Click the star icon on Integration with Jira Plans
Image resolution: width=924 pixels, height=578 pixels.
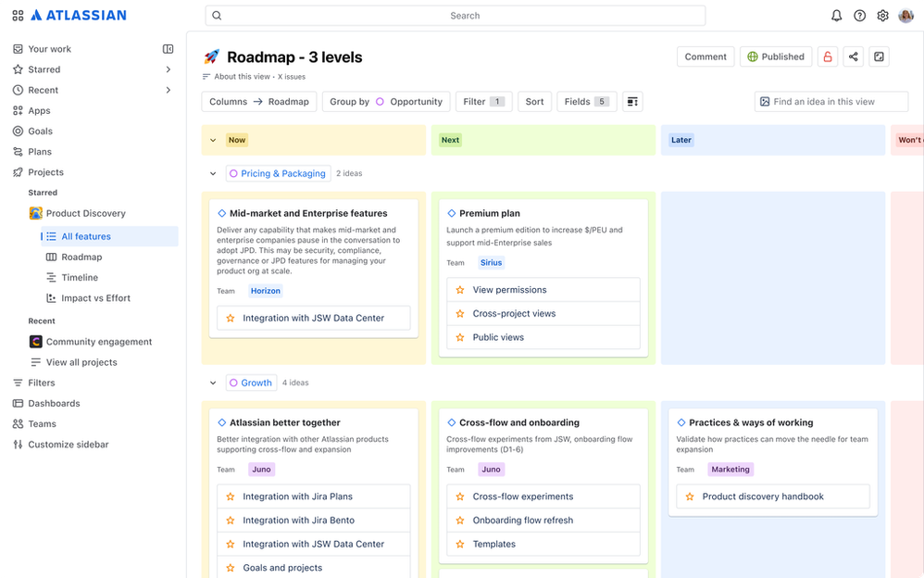click(231, 496)
